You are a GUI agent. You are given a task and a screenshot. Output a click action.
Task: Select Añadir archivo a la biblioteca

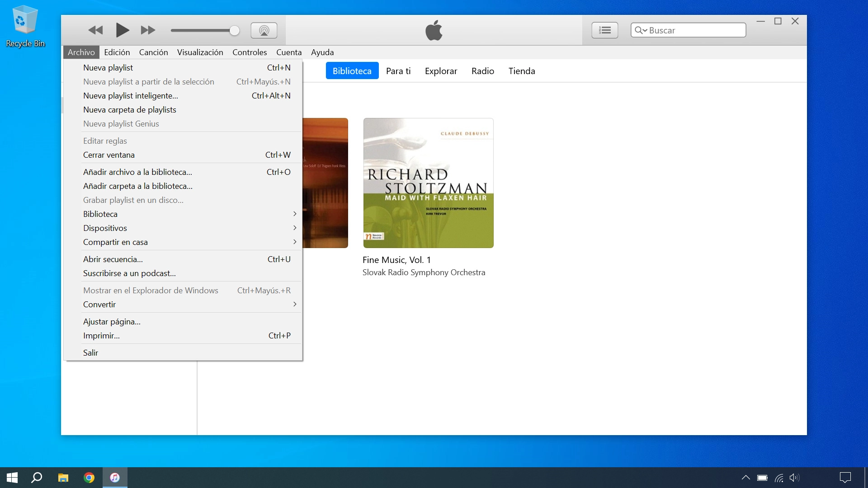[137, 172]
